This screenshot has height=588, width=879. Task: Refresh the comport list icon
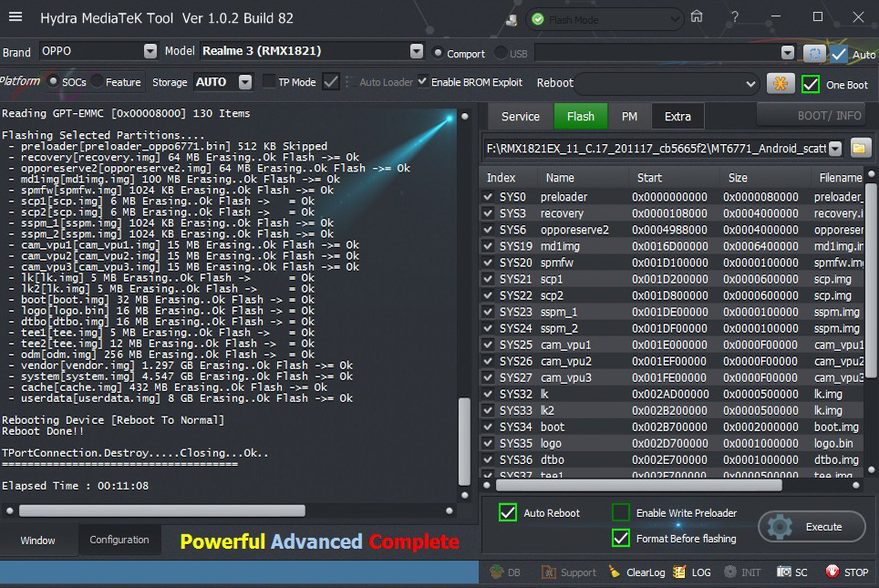pos(814,53)
